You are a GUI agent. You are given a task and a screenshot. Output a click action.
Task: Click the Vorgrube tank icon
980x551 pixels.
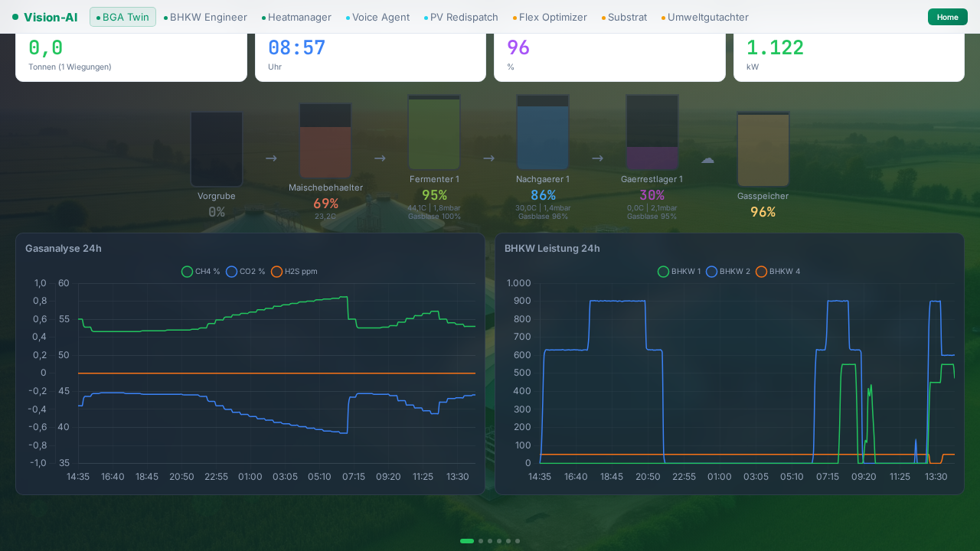tap(217, 149)
